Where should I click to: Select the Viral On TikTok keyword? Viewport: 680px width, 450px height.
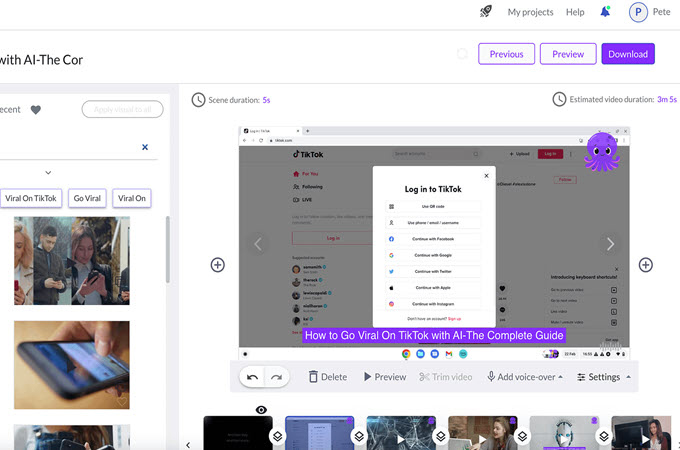[x=31, y=198]
